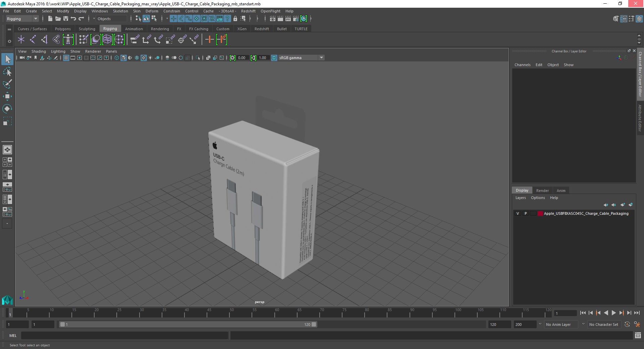Open the viewport Shading menu

pos(39,51)
